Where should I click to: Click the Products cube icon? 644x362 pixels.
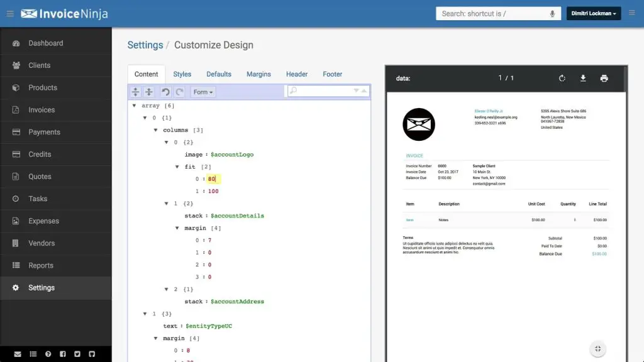(x=16, y=87)
